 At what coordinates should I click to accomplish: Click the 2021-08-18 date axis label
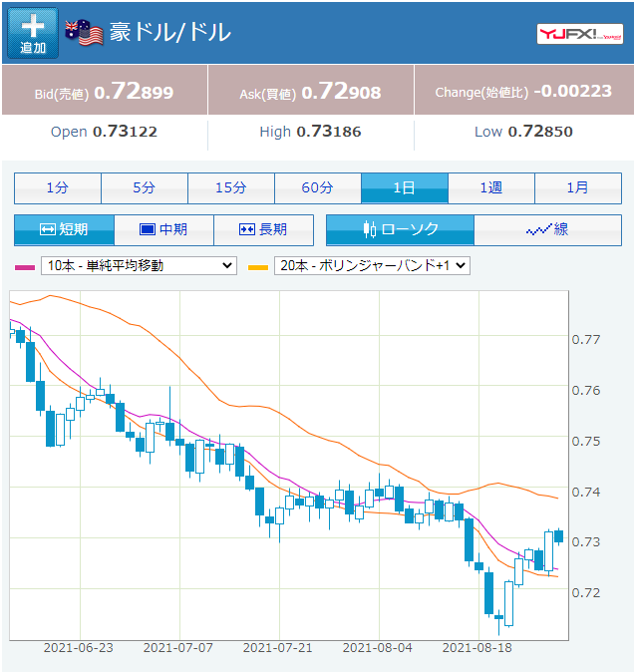click(x=477, y=647)
